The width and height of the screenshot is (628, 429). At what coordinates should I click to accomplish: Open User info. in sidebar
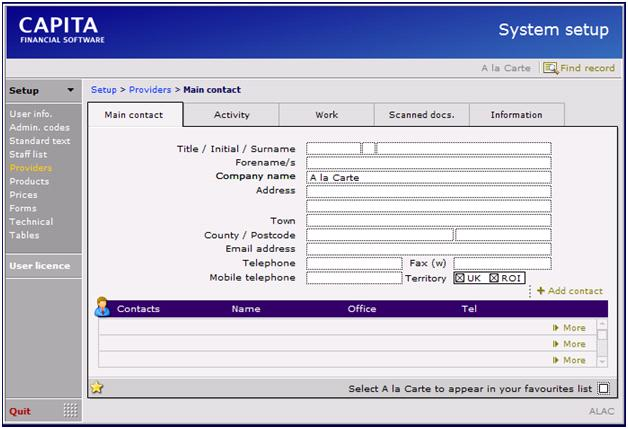click(31, 114)
